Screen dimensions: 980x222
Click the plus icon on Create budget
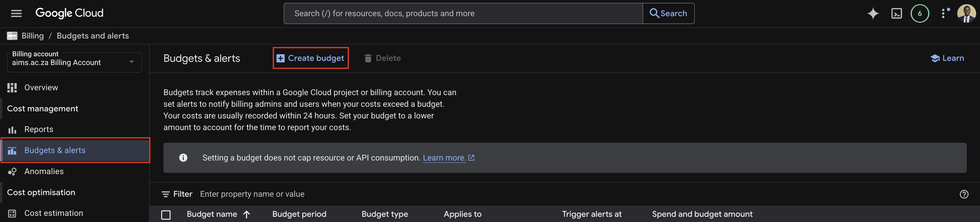coord(281,58)
